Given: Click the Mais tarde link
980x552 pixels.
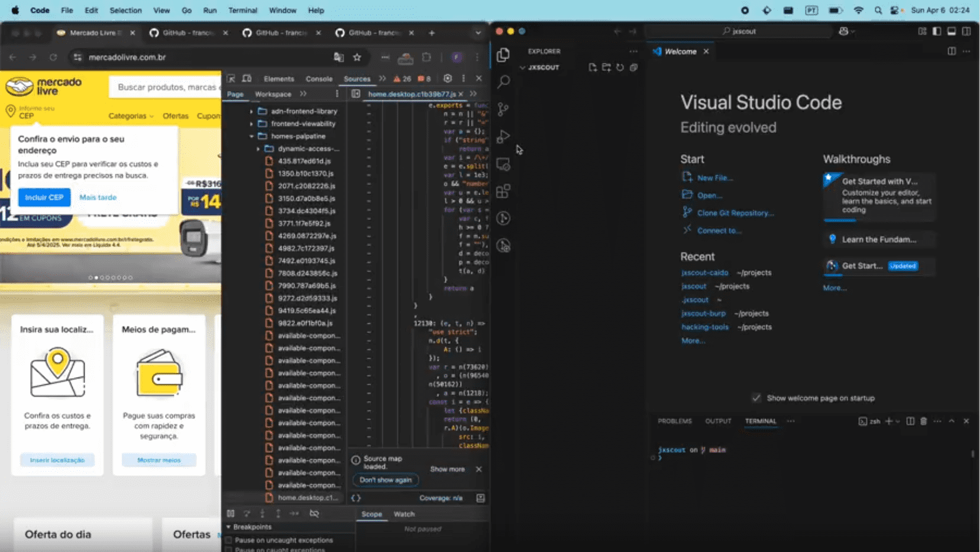Looking at the screenshot, I should pyautogui.click(x=98, y=197).
